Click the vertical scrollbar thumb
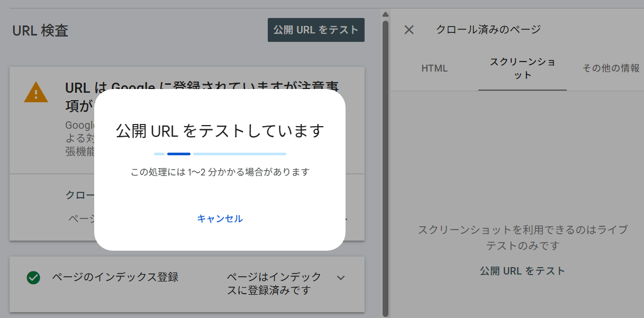 385,159
